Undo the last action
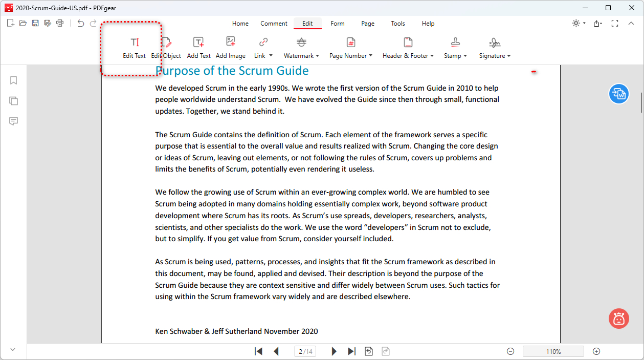 click(81, 23)
